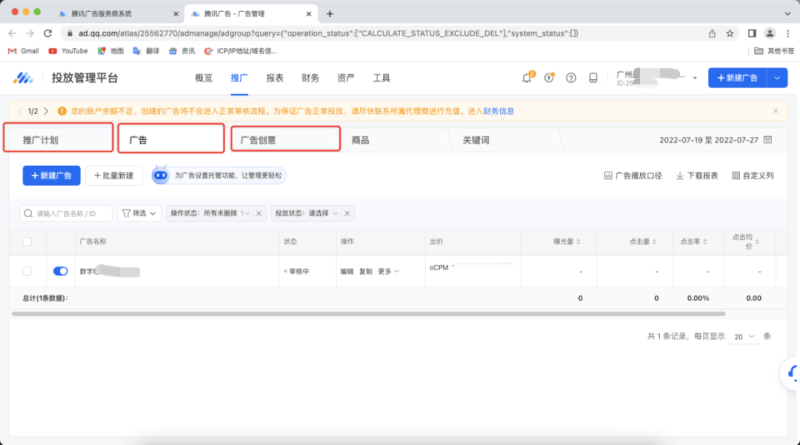Click the ad name/ID search field

coord(66,213)
